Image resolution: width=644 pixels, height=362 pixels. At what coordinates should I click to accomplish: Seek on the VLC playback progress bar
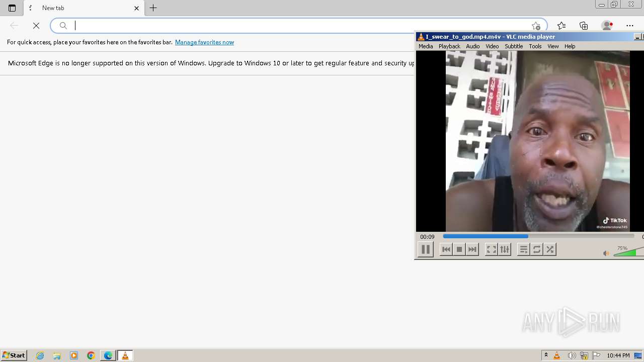[538, 236]
